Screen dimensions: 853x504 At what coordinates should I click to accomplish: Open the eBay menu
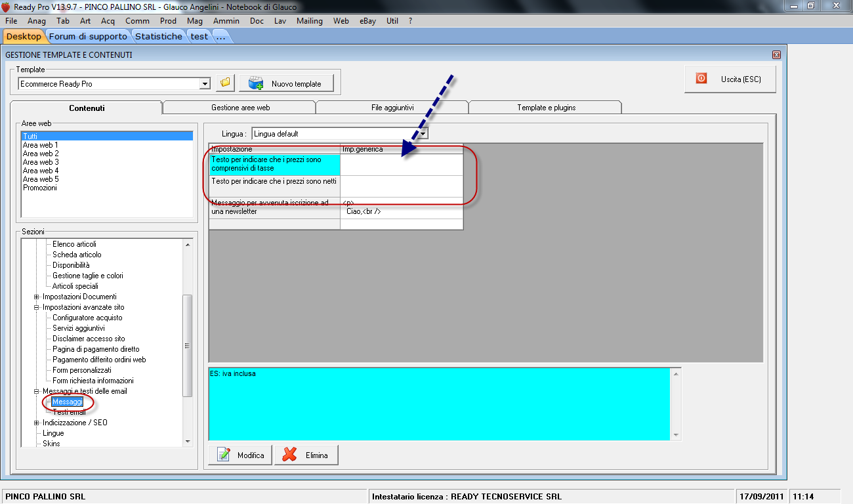coord(367,21)
